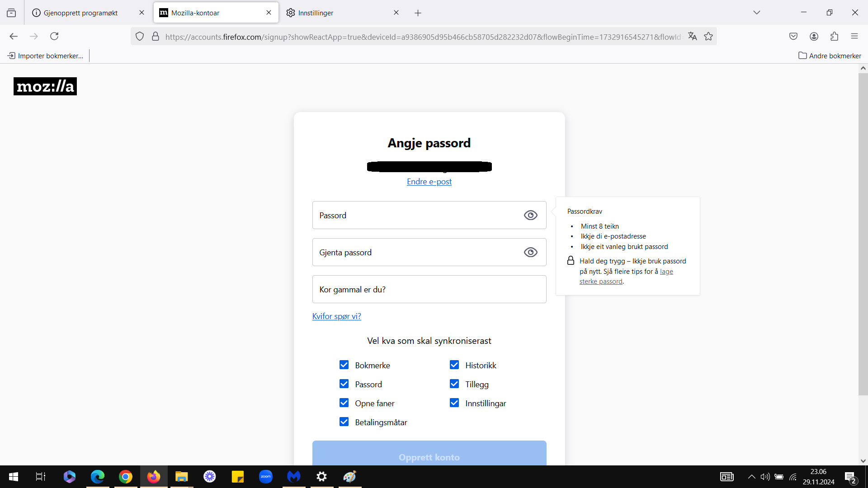Launch Google Chrome from taskbar

tap(126, 477)
